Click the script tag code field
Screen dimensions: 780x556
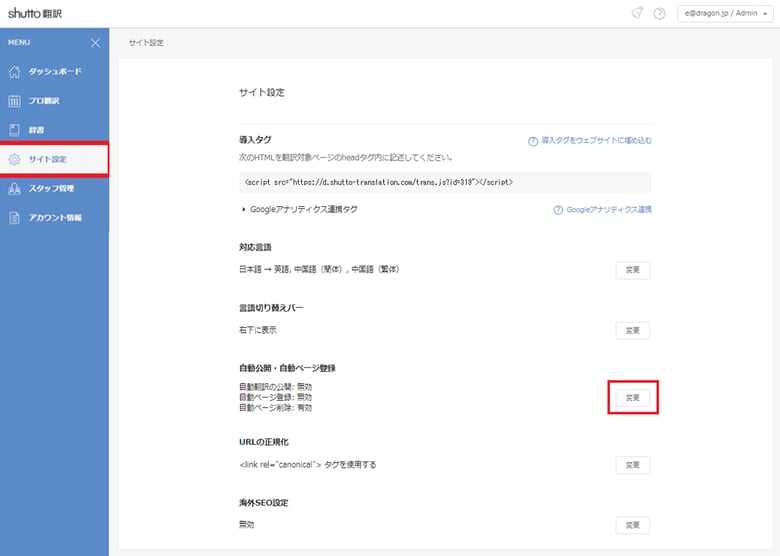click(x=445, y=183)
